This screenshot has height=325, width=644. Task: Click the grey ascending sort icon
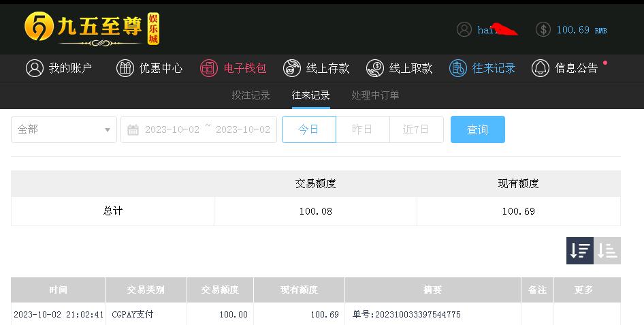click(x=607, y=251)
